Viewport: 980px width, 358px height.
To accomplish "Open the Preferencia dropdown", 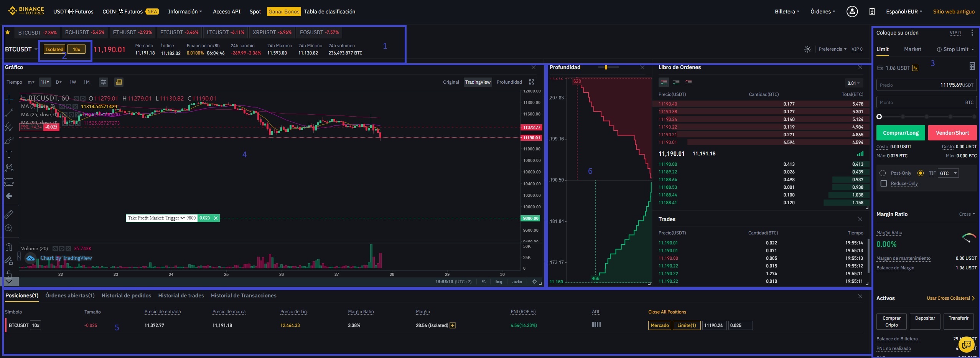I will pos(832,49).
